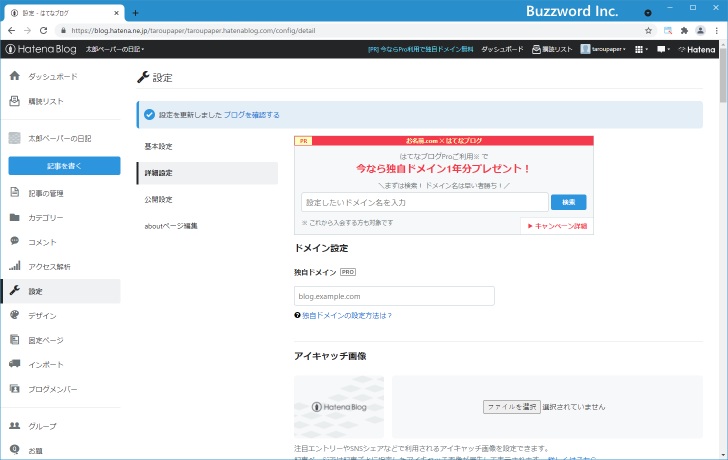Click the wrench icon beside 設定 in sidebar
This screenshot has width=728, height=460.
(15, 291)
